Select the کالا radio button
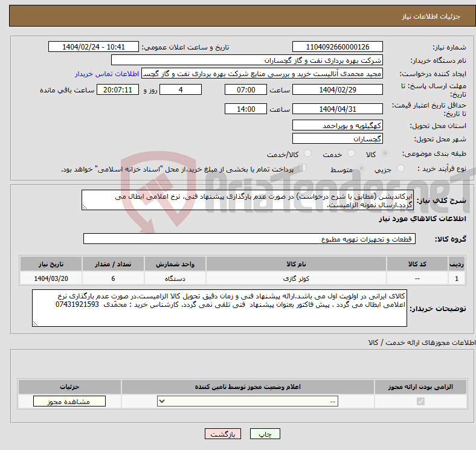 point(385,153)
